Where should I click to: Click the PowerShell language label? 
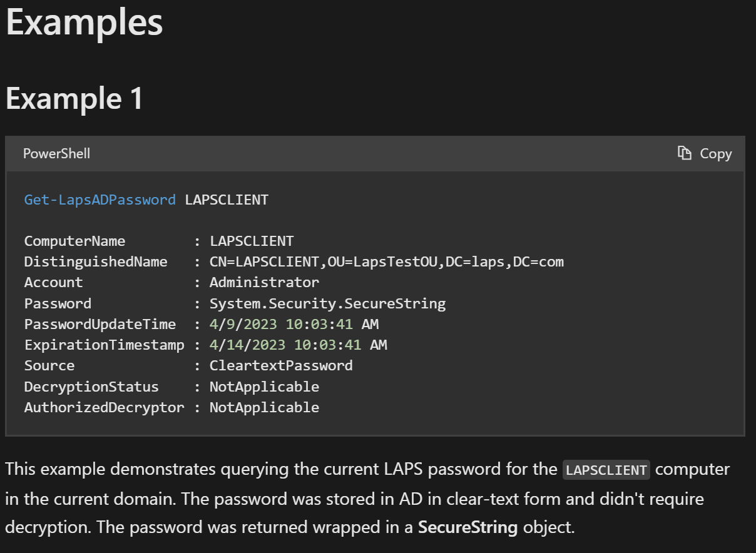click(56, 153)
